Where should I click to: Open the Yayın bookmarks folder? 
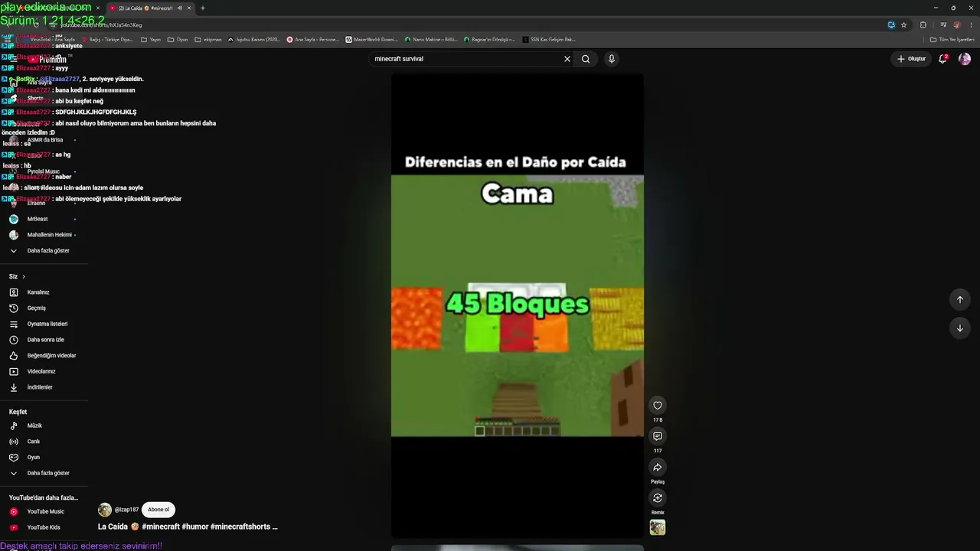click(x=151, y=39)
